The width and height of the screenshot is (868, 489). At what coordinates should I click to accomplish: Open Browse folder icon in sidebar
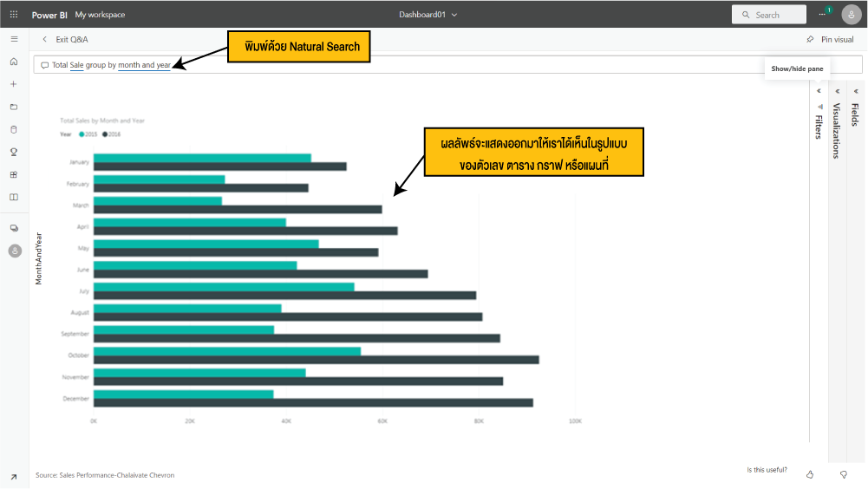14,107
